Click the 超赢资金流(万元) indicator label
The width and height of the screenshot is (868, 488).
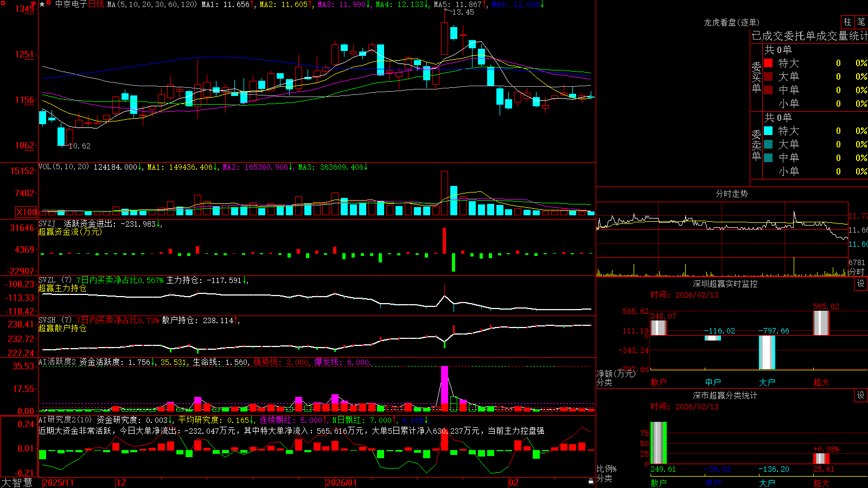pyautogui.click(x=70, y=232)
